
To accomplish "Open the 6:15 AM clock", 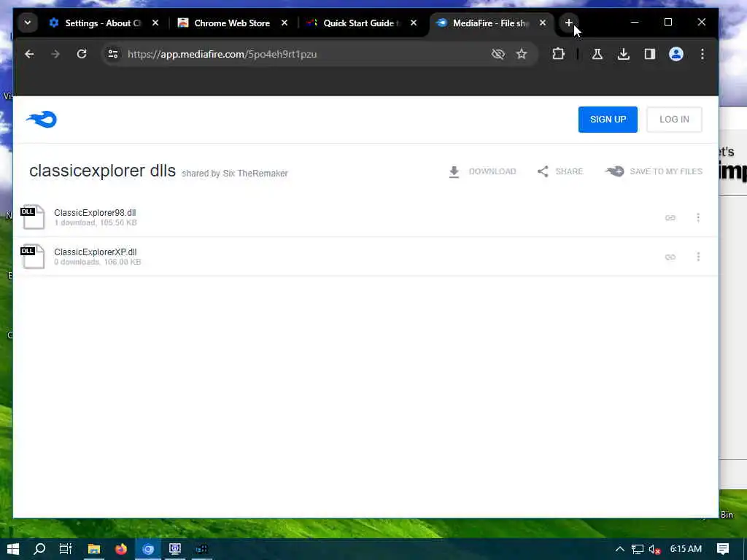I will 686,549.
